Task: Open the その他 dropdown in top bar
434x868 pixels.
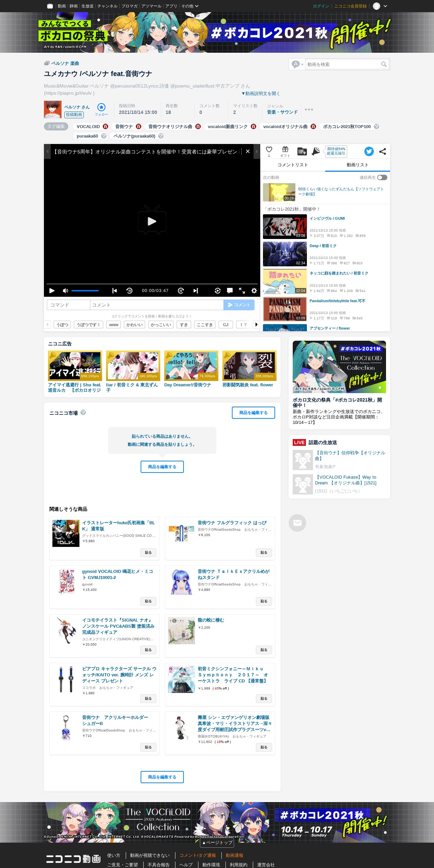Action: [x=190, y=6]
